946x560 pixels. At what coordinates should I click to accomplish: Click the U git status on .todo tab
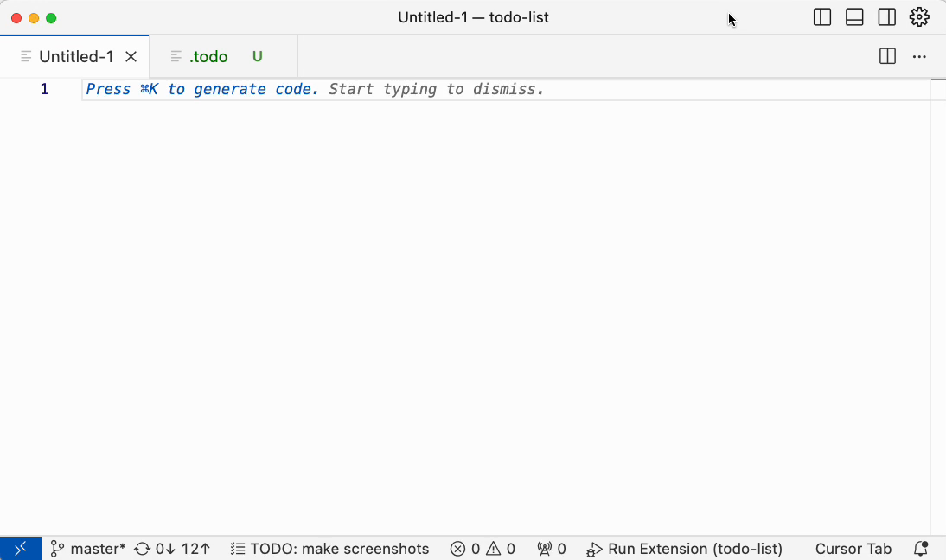[x=258, y=57]
